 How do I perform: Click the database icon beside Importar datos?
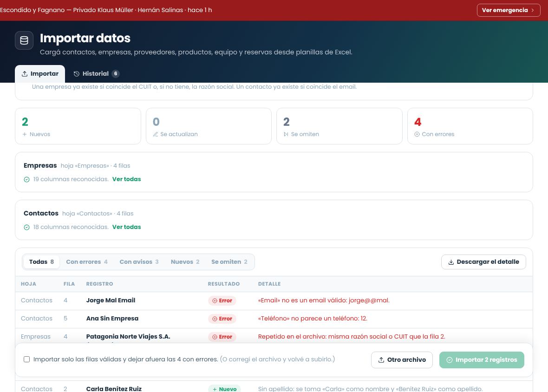[24, 40]
